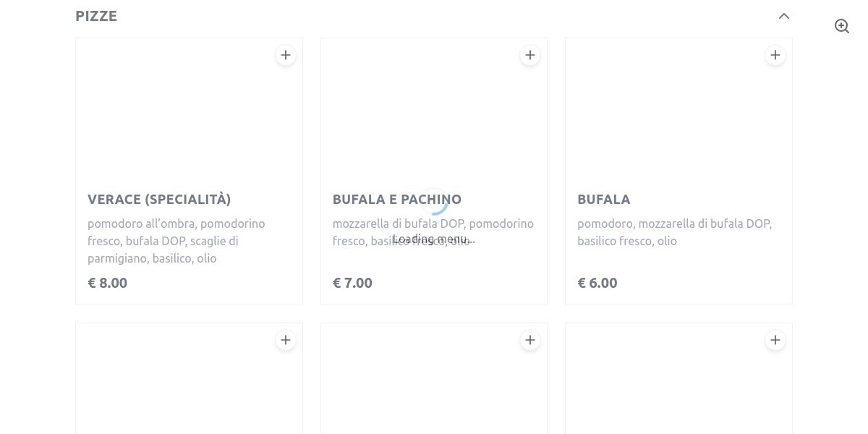Click the Loading menu spinner
This screenshot has height=434, width=868.
(434, 204)
